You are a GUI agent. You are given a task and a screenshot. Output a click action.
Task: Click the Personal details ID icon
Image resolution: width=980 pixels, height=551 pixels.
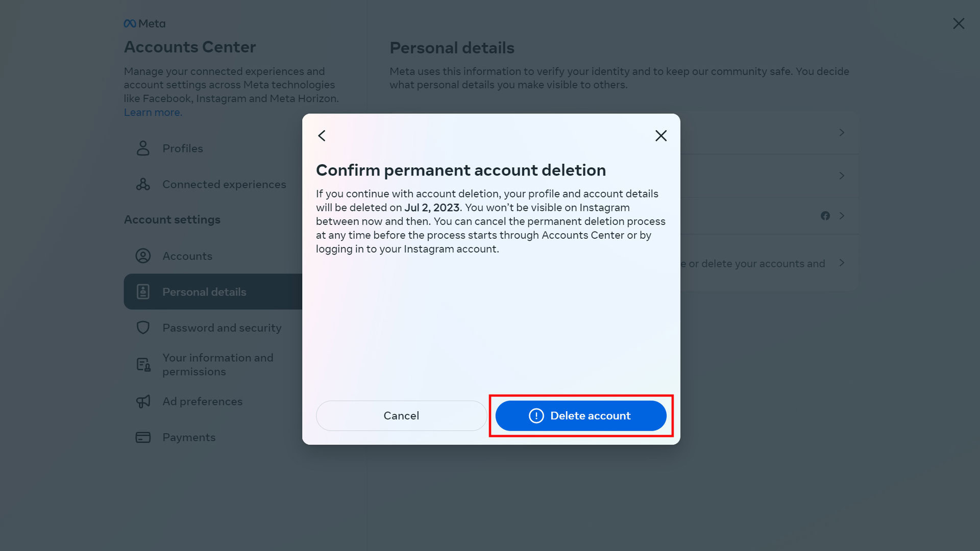pos(143,292)
